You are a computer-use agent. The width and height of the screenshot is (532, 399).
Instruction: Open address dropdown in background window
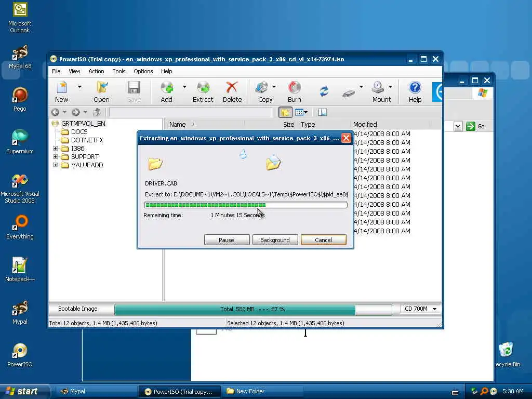(x=458, y=126)
